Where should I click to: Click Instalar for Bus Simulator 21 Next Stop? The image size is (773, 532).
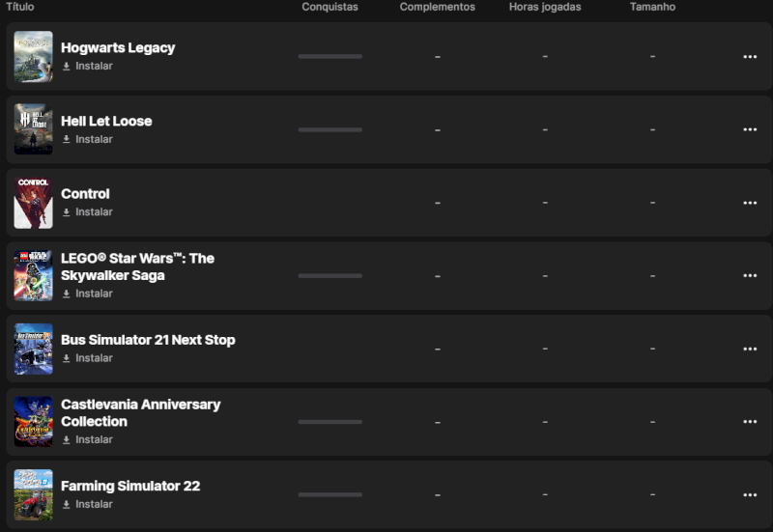(x=94, y=358)
